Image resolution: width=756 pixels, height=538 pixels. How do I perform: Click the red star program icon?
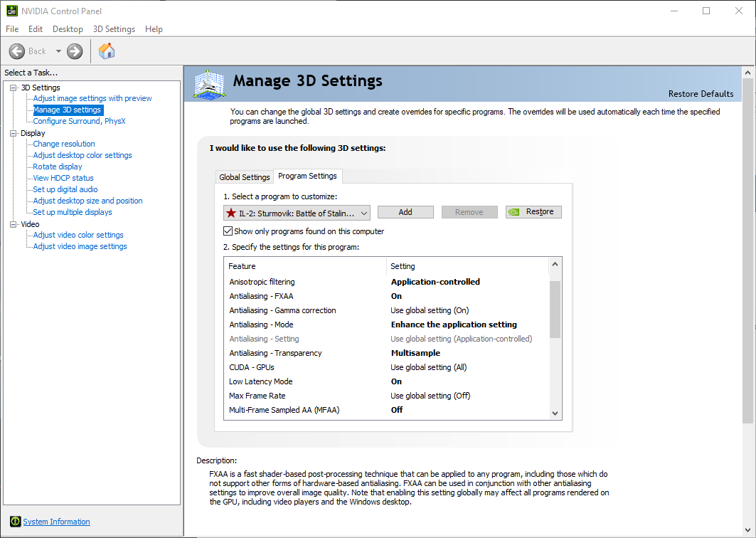(x=231, y=213)
